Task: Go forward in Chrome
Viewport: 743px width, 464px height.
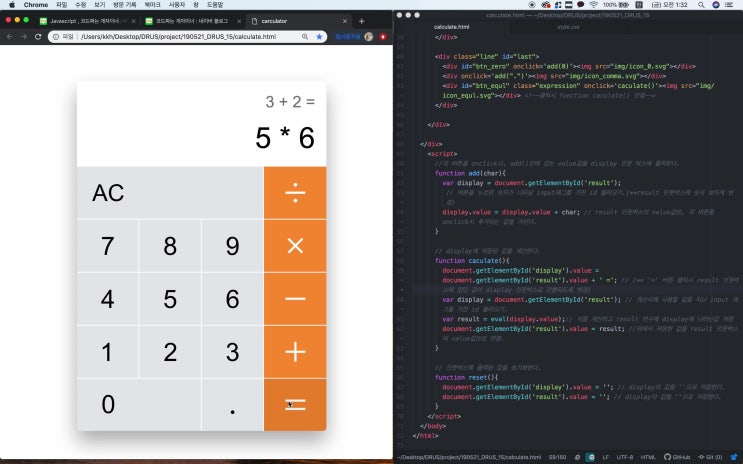Action: point(24,36)
